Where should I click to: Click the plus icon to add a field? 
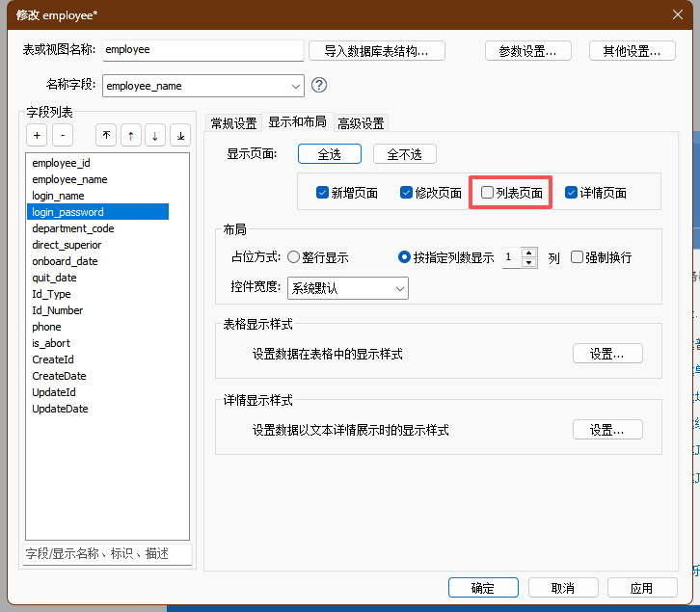(x=37, y=136)
